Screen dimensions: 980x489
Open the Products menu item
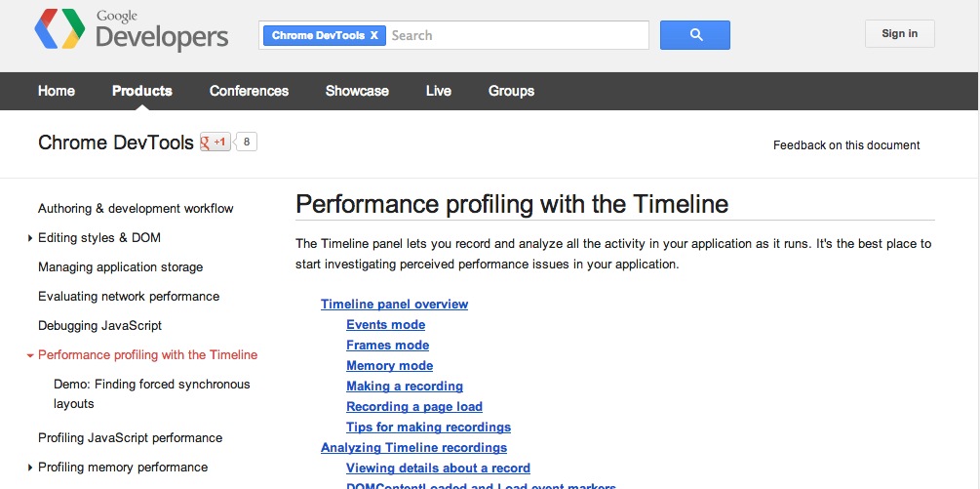[x=142, y=91]
